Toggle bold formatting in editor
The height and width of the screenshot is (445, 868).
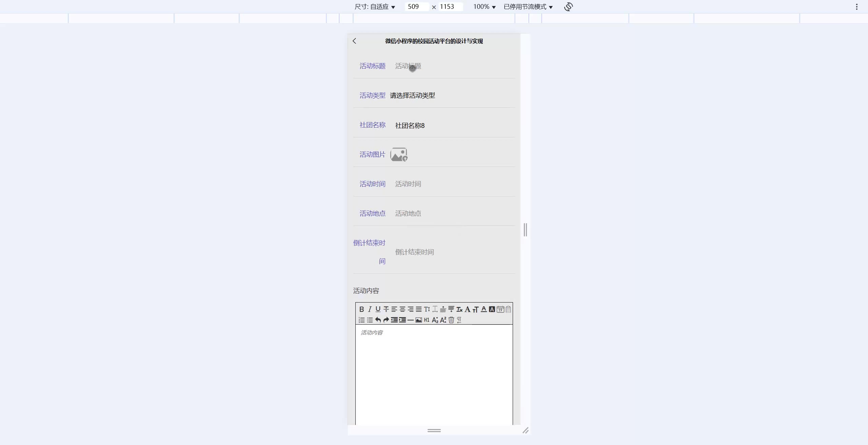[361, 309]
